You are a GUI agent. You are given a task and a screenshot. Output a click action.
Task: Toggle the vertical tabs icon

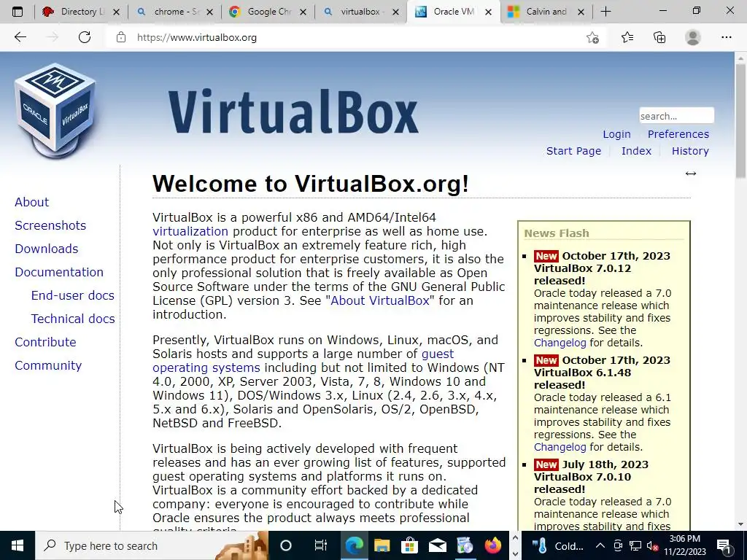(18, 12)
